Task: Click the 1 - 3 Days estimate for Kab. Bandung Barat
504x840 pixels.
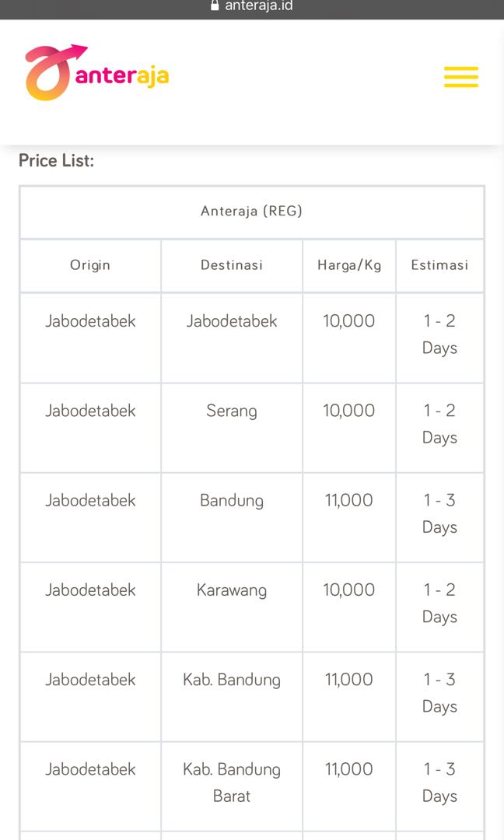Action: tap(439, 782)
